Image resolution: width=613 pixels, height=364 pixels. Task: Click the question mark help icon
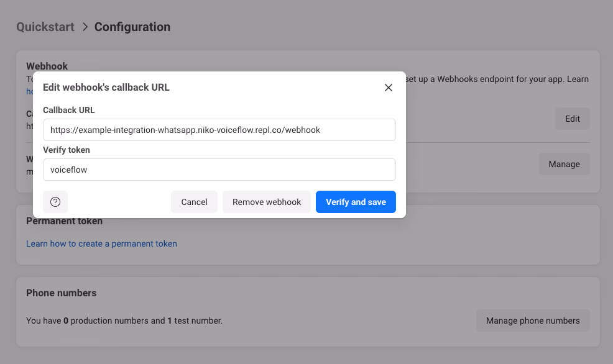click(55, 202)
